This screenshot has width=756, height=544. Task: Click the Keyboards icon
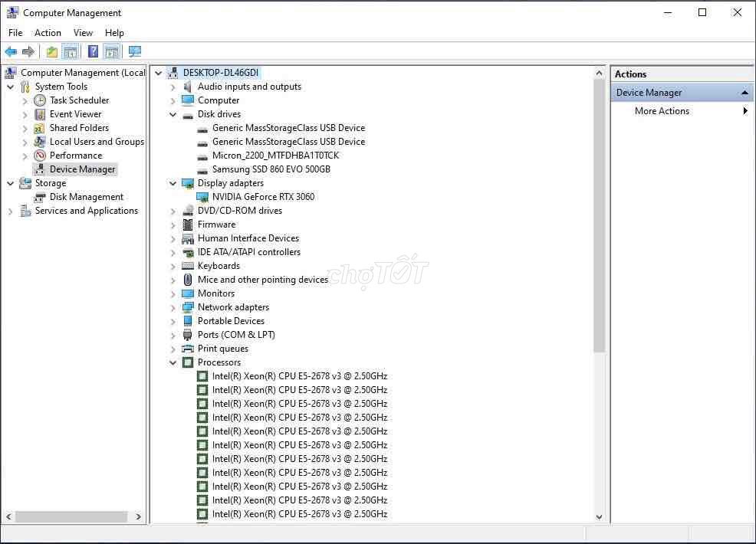click(x=188, y=266)
